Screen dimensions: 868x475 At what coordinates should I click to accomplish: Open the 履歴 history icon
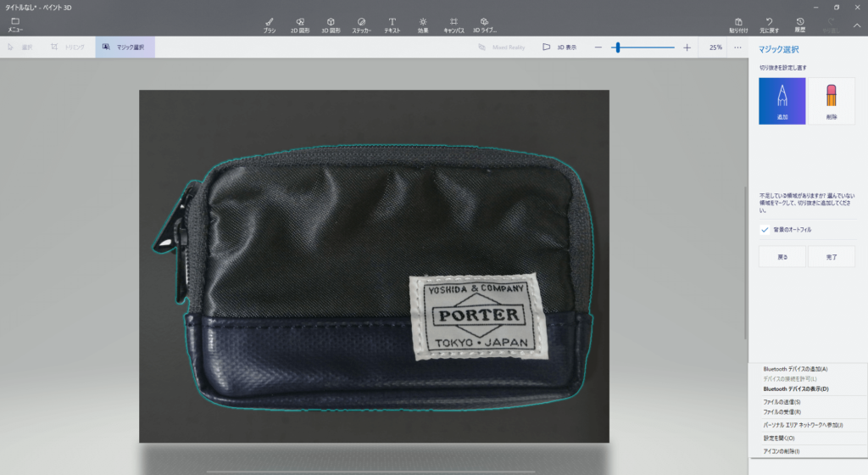point(800,25)
